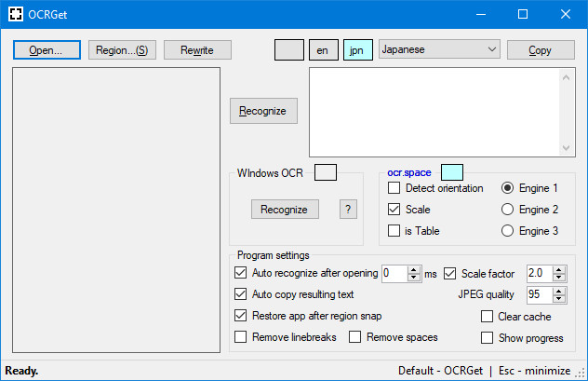Click the JPEG quality value field 95

pos(540,294)
